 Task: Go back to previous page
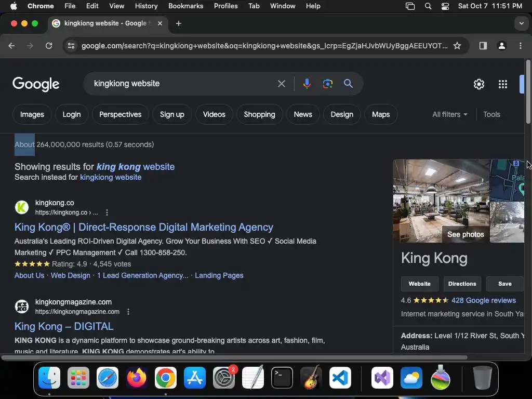11,46
